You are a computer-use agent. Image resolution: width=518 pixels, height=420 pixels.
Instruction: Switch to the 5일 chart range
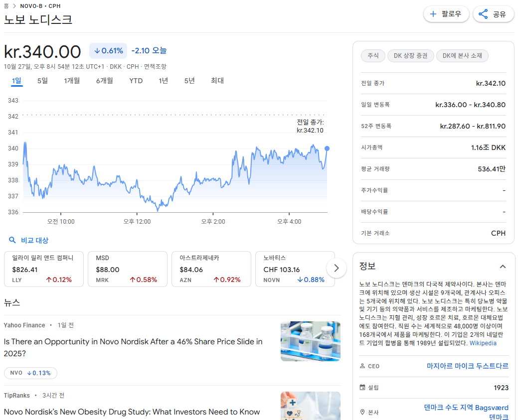click(x=42, y=81)
